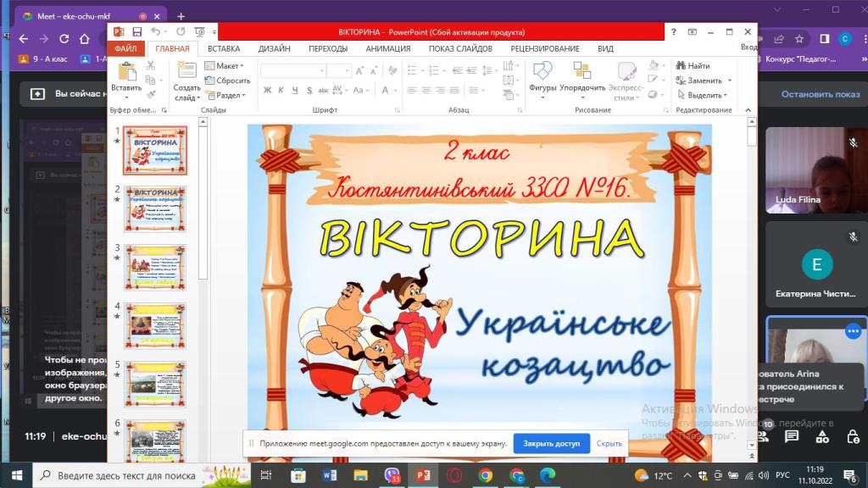The width and height of the screenshot is (868, 488).
Task: Click the Windows taskbar search box
Action: [x=142, y=475]
